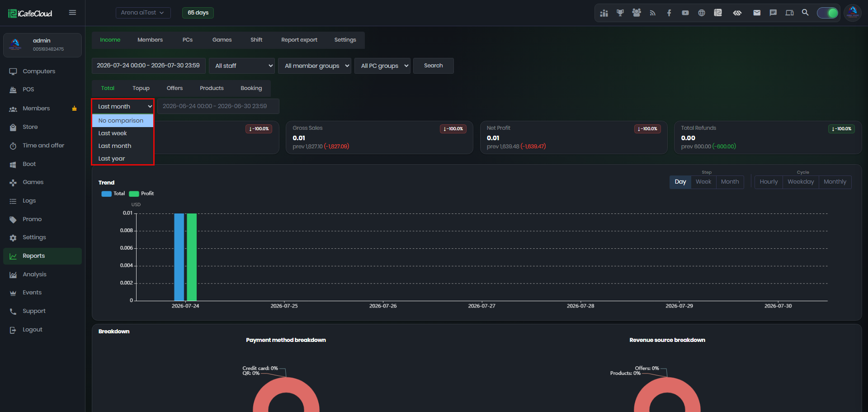Open Store from the sidebar
Image resolution: width=868 pixels, height=412 pixels.
click(42, 127)
